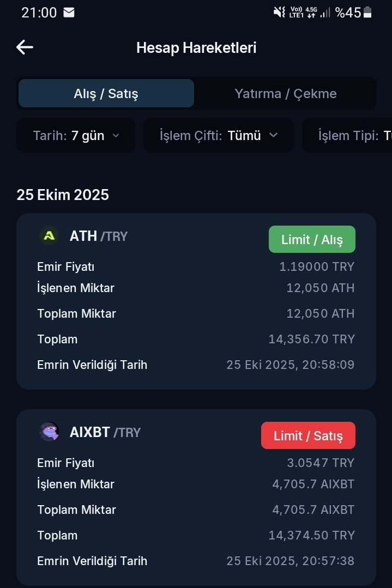Tap the battery icon in status bar
392x588 pixels.
367,13
